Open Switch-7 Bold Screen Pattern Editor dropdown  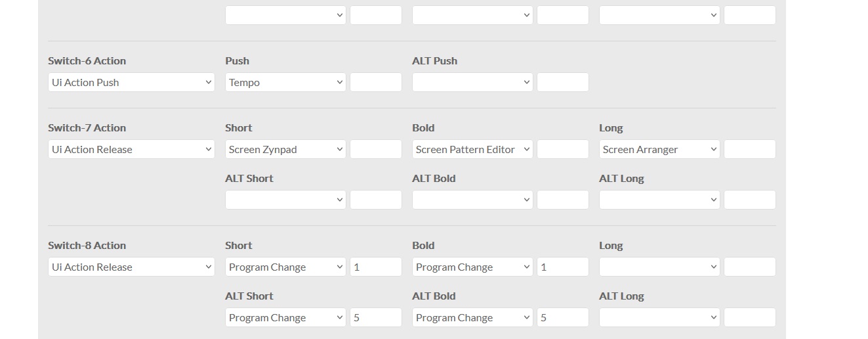(x=472, y=149)
